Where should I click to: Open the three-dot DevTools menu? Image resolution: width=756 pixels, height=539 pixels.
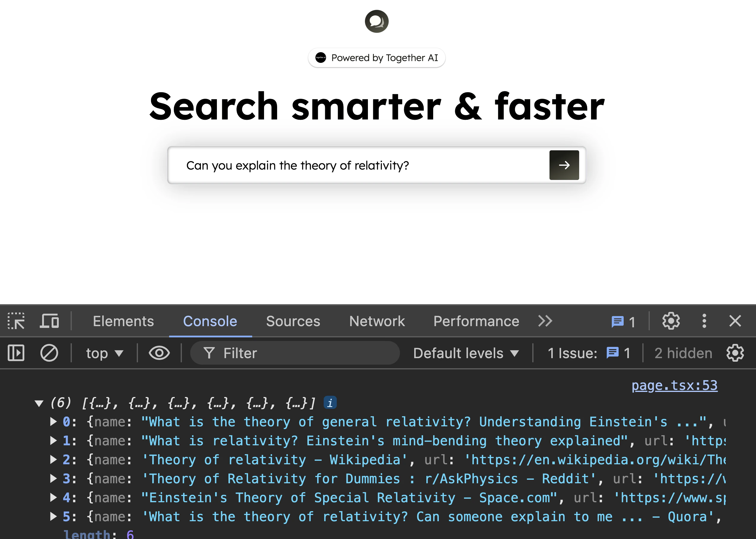[704, 321]
